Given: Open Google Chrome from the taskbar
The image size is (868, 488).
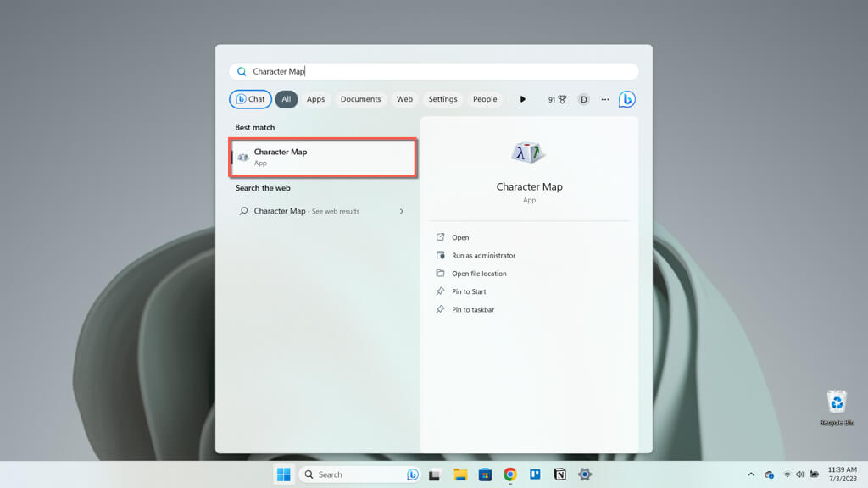Looking at the screenshot, I should tap(509, 474).
